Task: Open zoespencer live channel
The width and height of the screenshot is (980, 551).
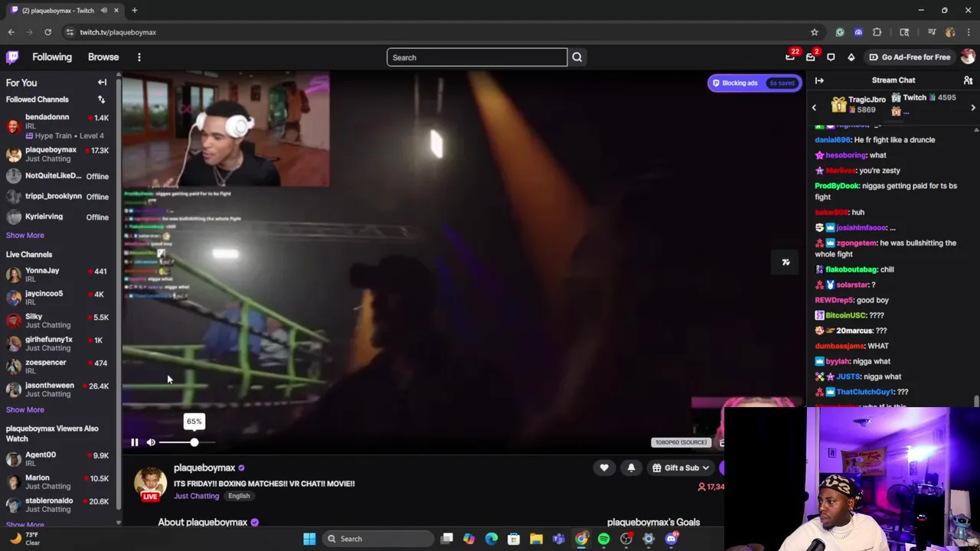Action: pyautogui.click(x=57, y=367)
